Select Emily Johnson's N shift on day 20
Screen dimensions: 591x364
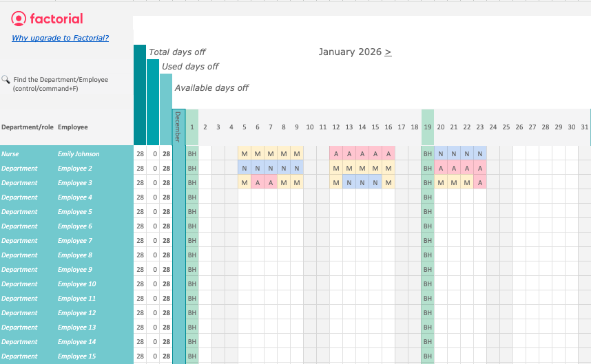click(441, 154)
